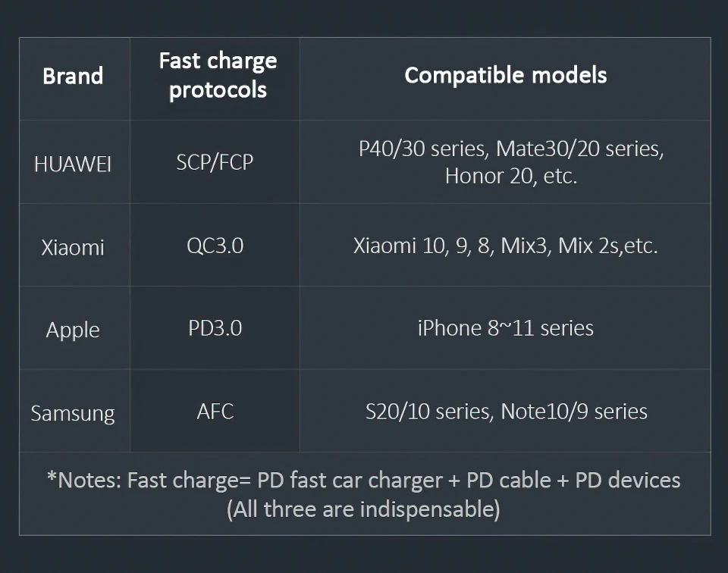The image size is (728, 573).
Task: Click the S20/10 series, Note10/9 text
Action: coord(507,411)
